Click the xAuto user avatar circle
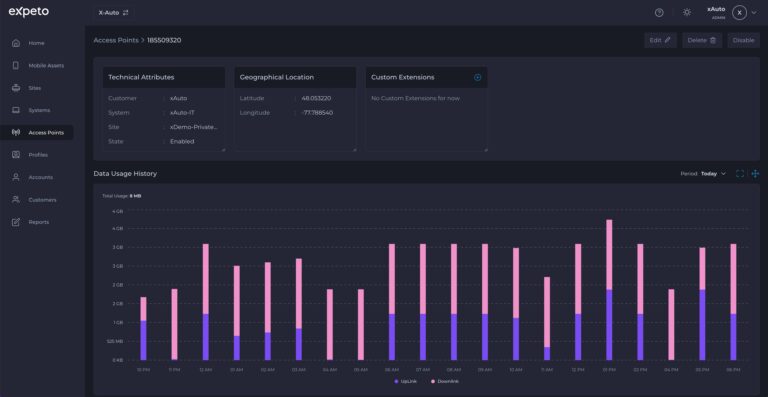This screenshot has width=768, height=397. click(740, 13)
